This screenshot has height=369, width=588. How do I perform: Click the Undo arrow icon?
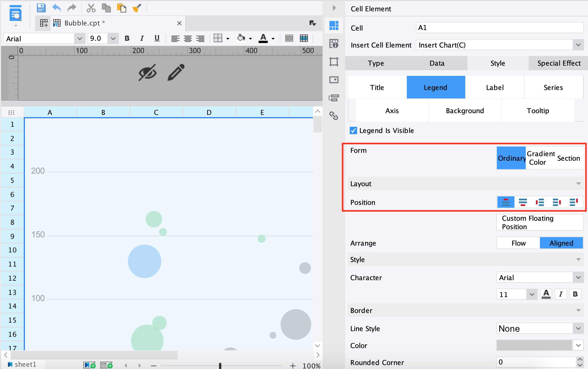(x=57, y=8)
